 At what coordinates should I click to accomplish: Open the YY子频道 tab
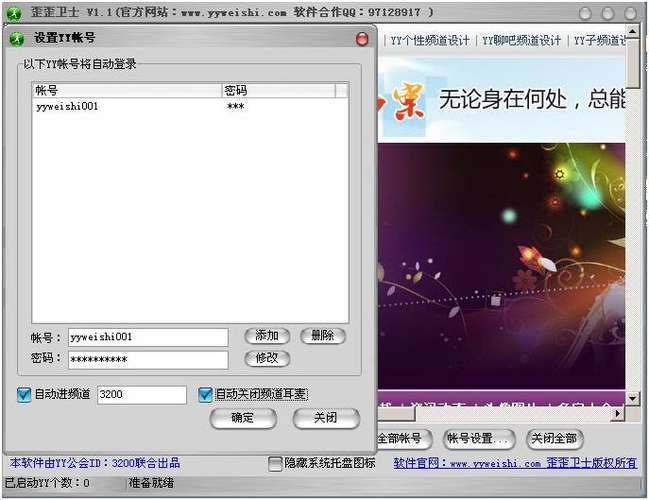tap(599, 41)
